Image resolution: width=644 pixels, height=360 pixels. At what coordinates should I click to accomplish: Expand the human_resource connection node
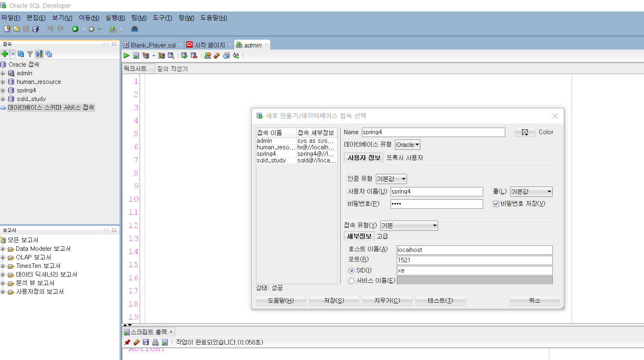3,82
